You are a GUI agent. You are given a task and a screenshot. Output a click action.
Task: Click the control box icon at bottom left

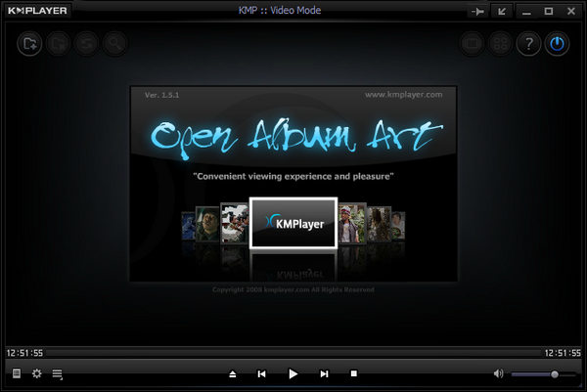click(x=16, y=373)
